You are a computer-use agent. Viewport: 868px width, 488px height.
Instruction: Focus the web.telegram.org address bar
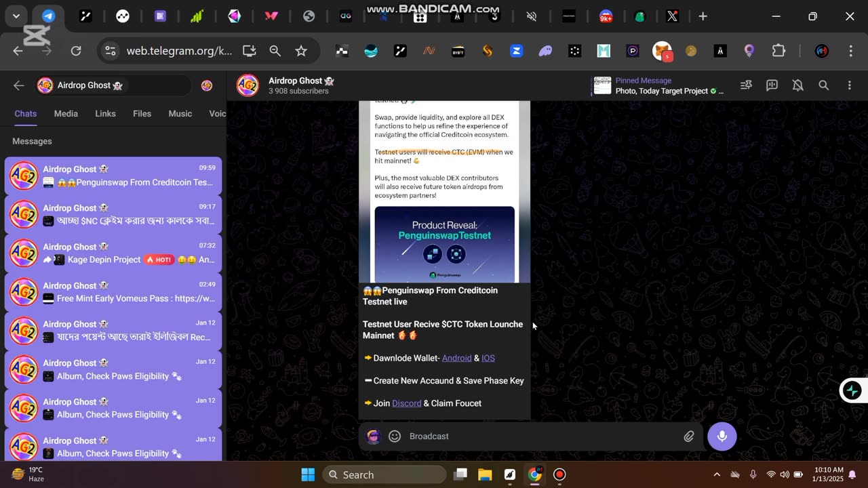[x=179, y=51]
